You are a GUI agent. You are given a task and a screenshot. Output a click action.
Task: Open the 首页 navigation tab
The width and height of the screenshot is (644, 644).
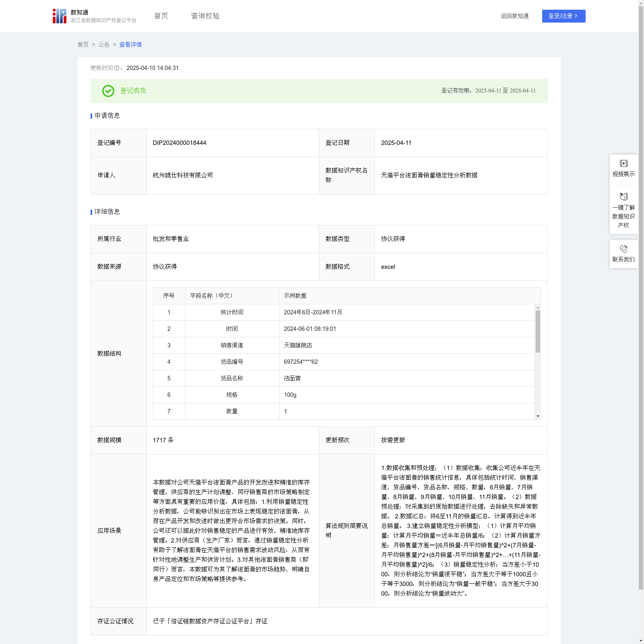[161, 16]
